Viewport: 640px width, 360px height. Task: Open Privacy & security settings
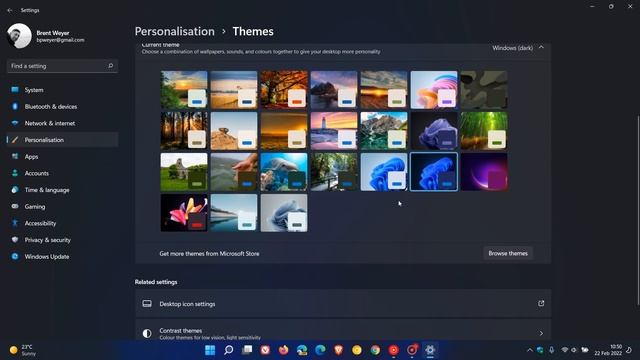(x=62, y=240)
